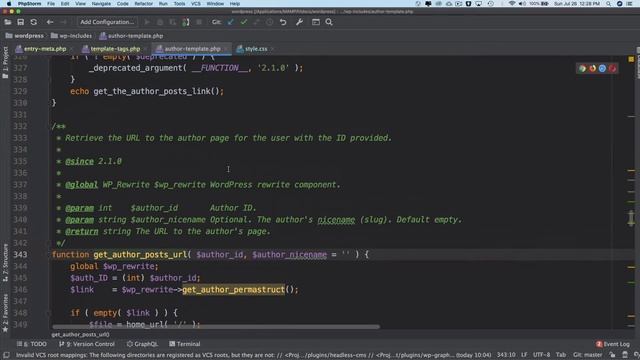The height and width of the screenshot is (360, 640).
Task: Click the vertical scrollbar thumb in editor
Action: pyautogui.click(x=631, y=218)
